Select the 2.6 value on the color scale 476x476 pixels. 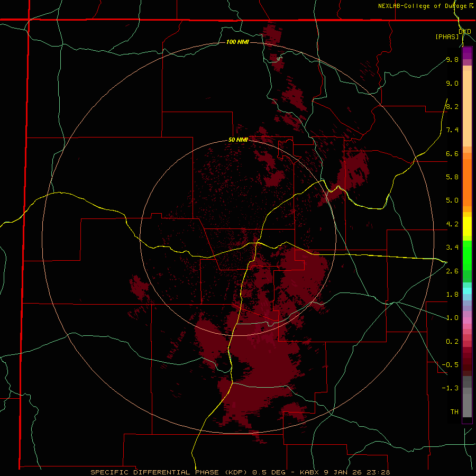(x=452, y=271)
